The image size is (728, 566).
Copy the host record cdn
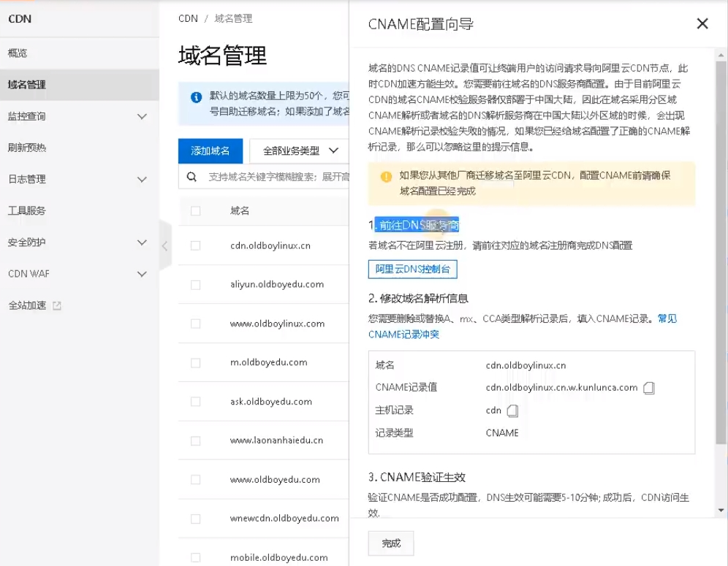pos(512,410)
